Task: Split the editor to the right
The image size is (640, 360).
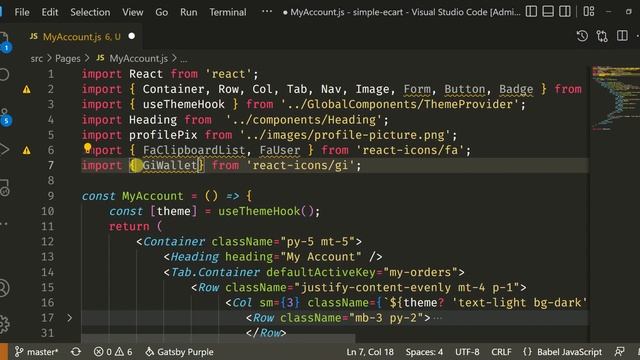Action: tap(622, 36)
